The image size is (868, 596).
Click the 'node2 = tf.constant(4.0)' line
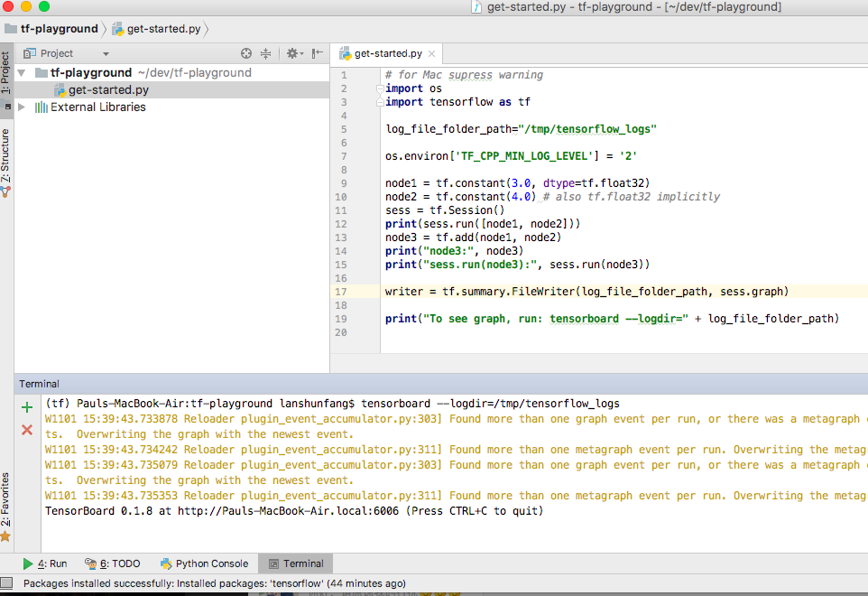click(x=552, y=197)
